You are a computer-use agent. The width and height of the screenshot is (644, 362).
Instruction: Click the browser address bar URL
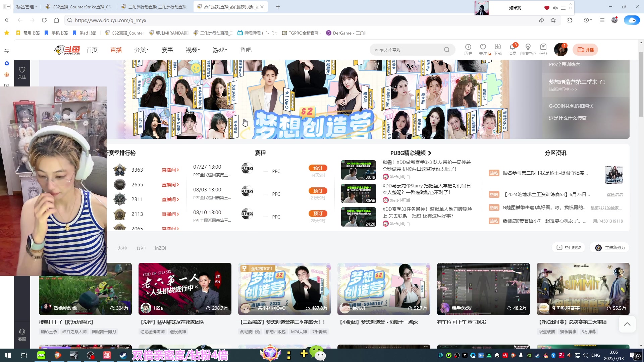(110, 20)
